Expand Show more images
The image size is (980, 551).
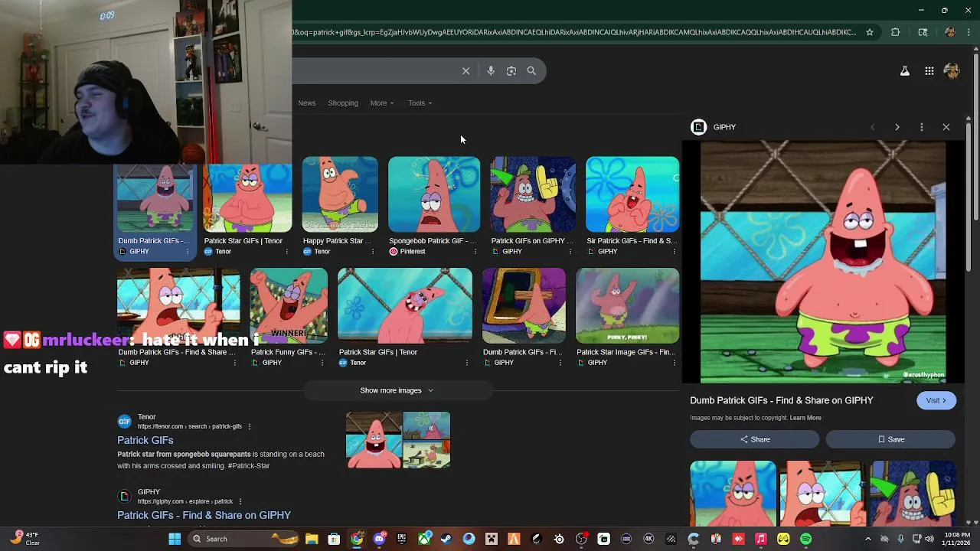pyautogui.click(x=397, y=390)
